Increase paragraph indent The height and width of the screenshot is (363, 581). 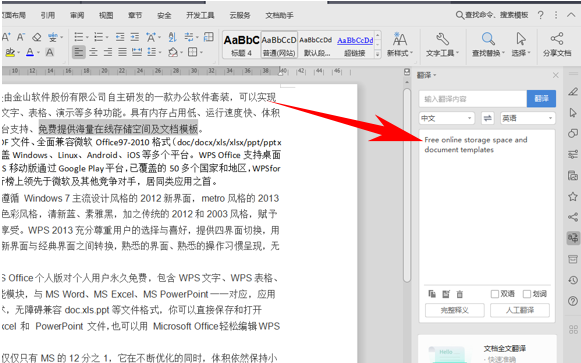pyautogui.click(x=135, y=37)
